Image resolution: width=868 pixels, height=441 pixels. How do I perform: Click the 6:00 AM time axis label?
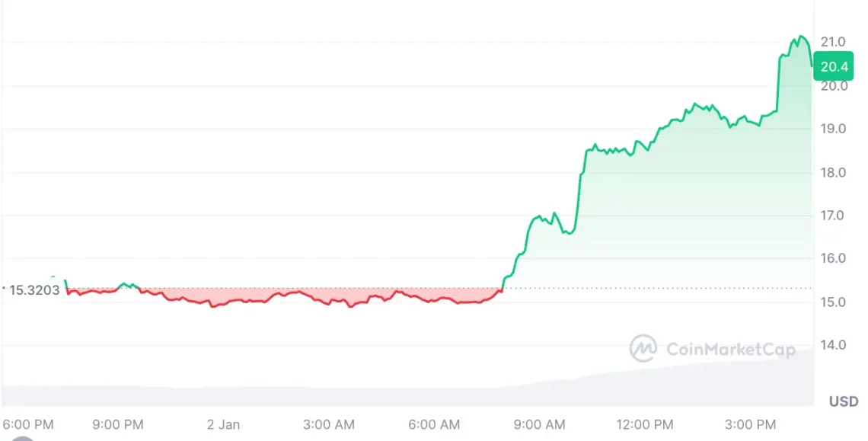435,423
